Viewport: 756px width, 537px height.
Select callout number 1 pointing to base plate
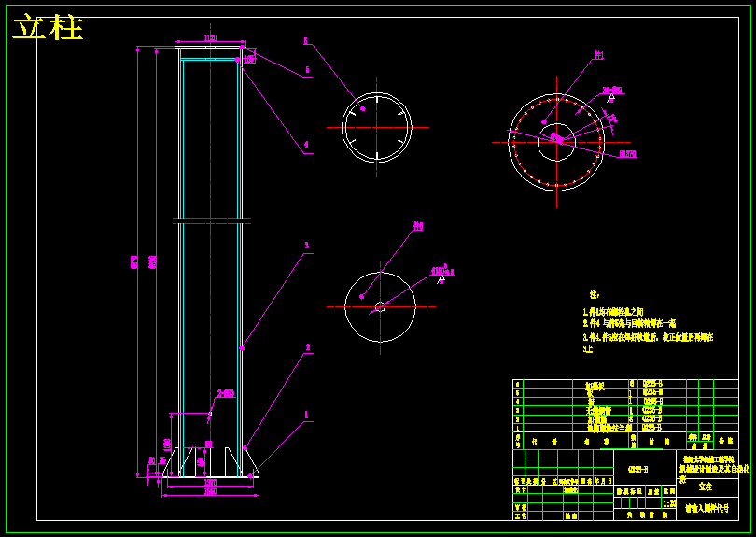pos(307,415)
